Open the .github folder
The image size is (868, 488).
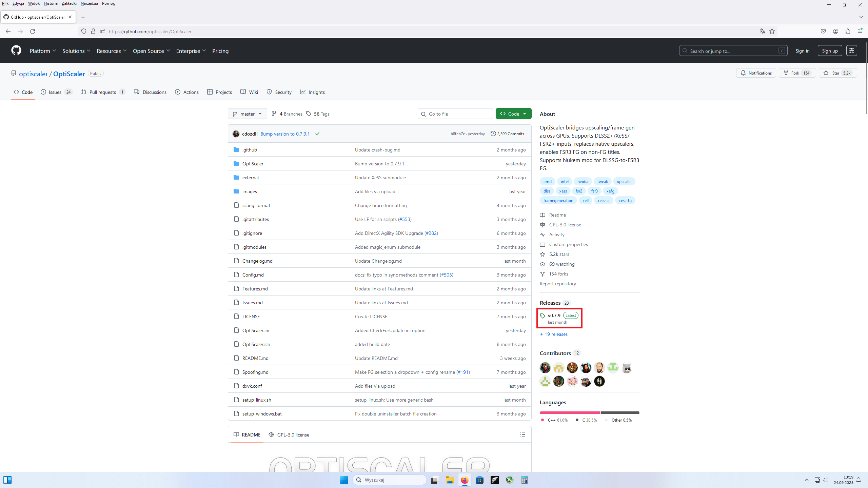tap(250, 150)
